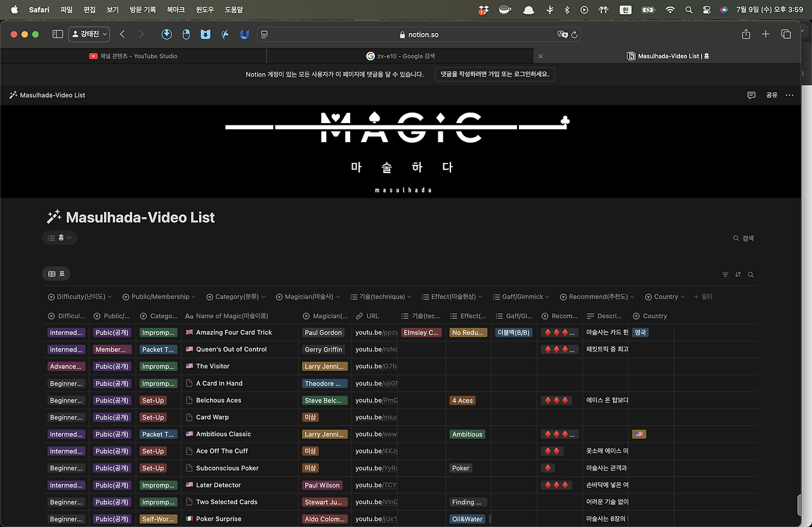Open the page translate icon in address bar
Viewport: 812px width, 527px height.
click(562, 35)
